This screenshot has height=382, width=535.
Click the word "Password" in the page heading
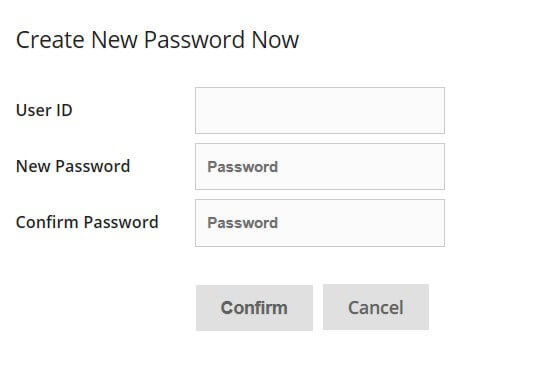coord(194,40)
